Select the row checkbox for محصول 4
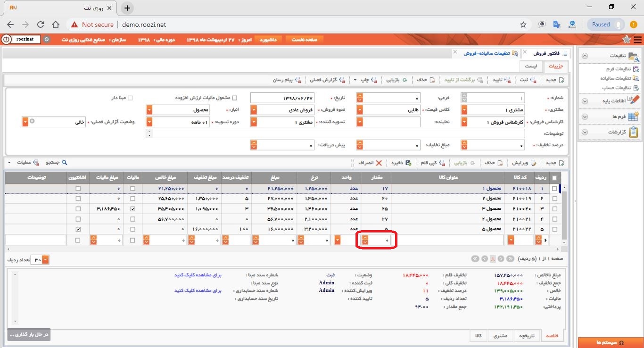 554,219
